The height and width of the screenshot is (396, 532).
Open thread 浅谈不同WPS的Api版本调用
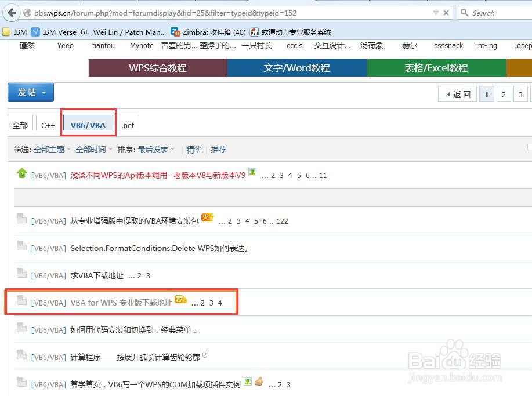point(158,175)
